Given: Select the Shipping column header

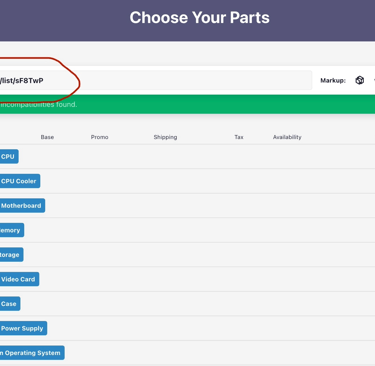Looking at the screenshot, I should click(165, 137).
